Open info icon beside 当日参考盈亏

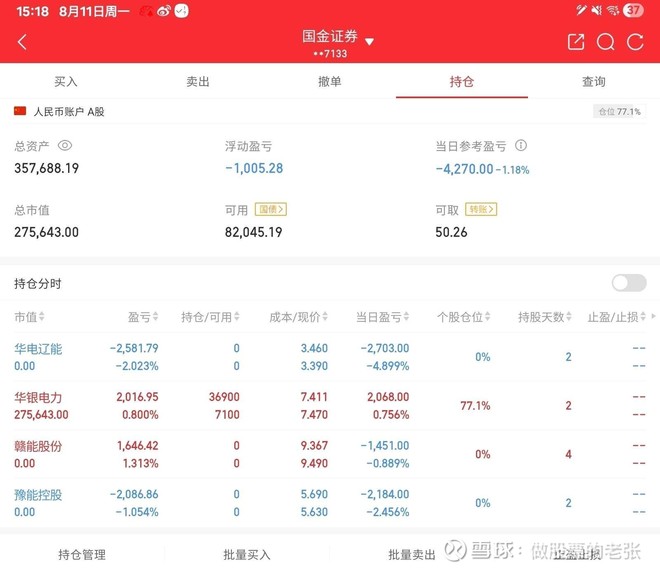pyautogui.click(x=521, y=146)
